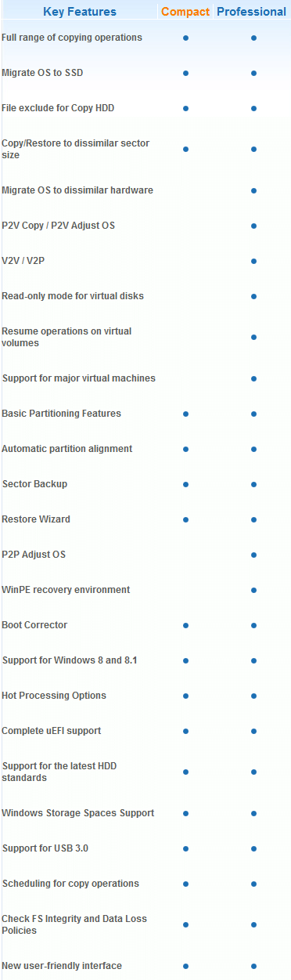Click Compact dot for Boot Corrector

(x=185, y=625)
